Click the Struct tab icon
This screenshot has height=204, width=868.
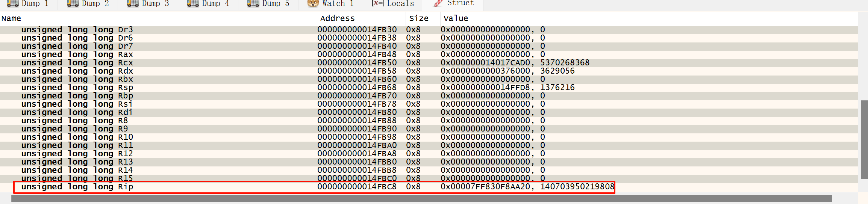tap(438, 3)
